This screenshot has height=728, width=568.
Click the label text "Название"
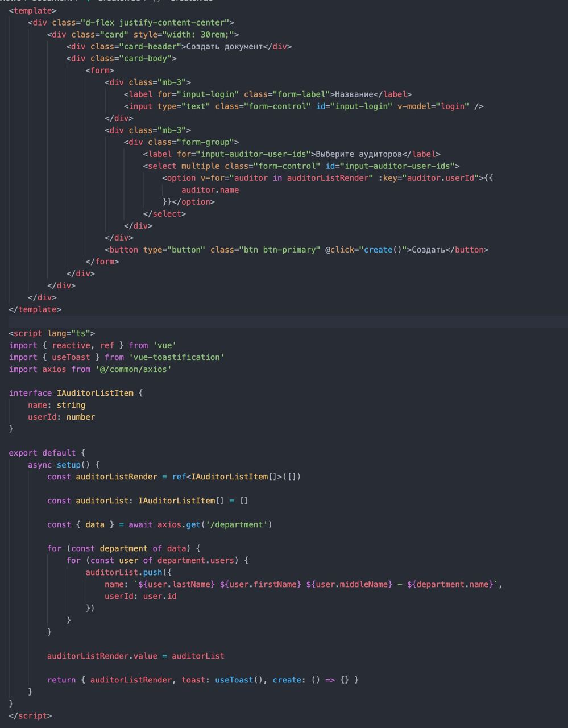[x=354, y=94]
